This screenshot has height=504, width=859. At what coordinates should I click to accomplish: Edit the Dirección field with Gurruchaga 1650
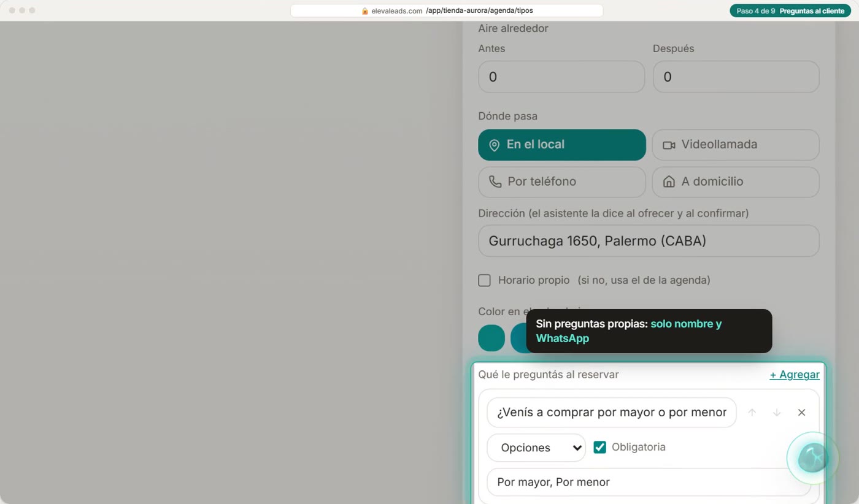pos(649,241)
